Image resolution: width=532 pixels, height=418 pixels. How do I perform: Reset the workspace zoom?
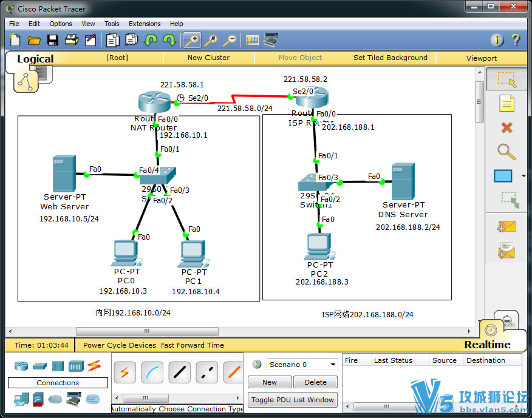pos(211,40)
